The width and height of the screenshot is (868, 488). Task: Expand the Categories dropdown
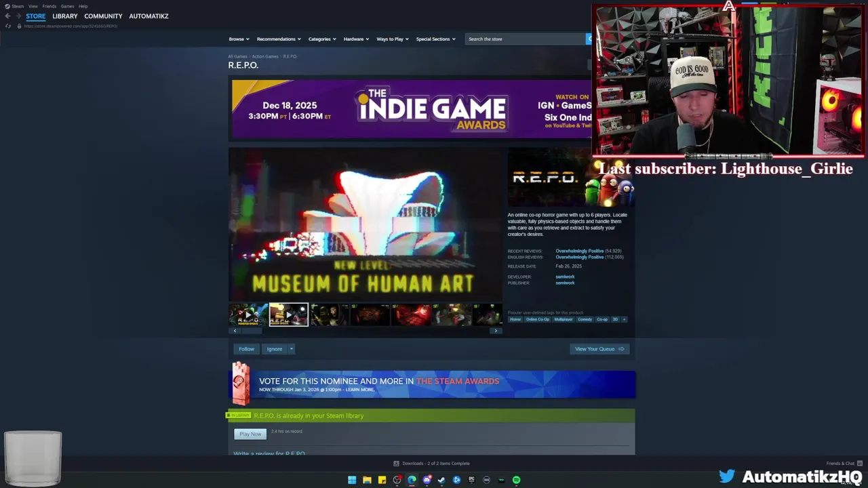point(322,39)
